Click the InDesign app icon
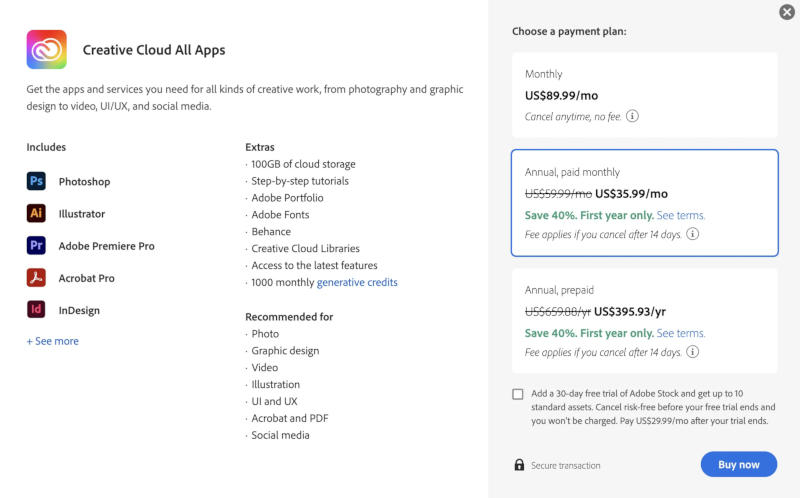The width and height of the screenshot is (800, 498). tap(36, 310)
